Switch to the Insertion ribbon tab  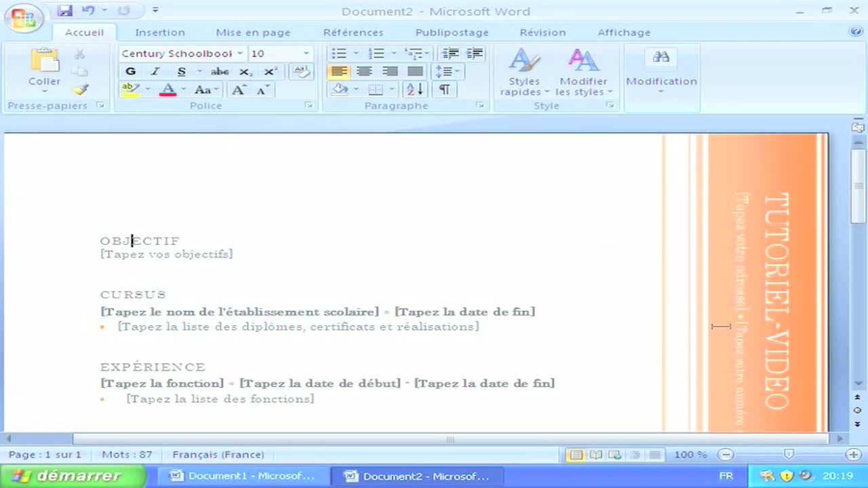point(160,32)
